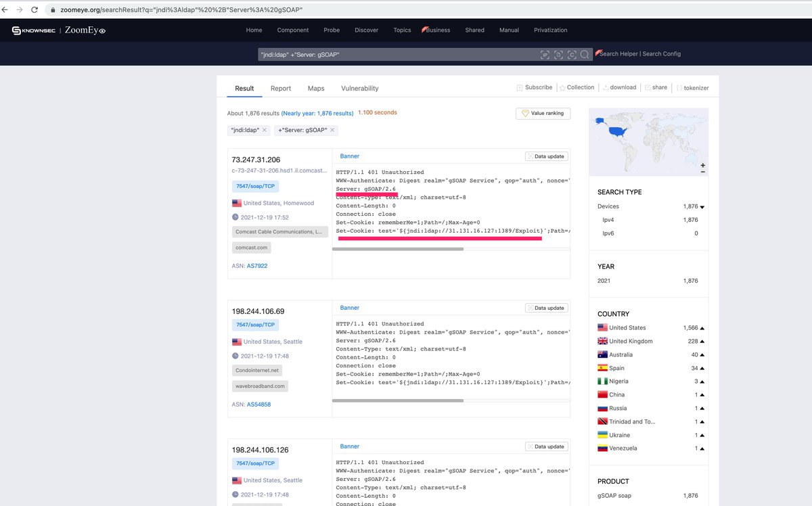Click horizontal scrollbar in 198.244.106.69 banner
Screen dimensions: 812x506
pos(399,400)
